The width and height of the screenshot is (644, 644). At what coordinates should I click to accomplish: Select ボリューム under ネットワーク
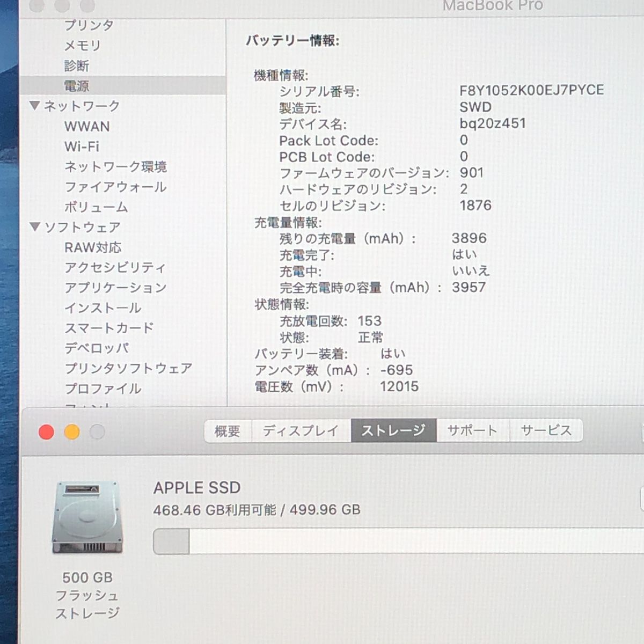tap(96, 207)
